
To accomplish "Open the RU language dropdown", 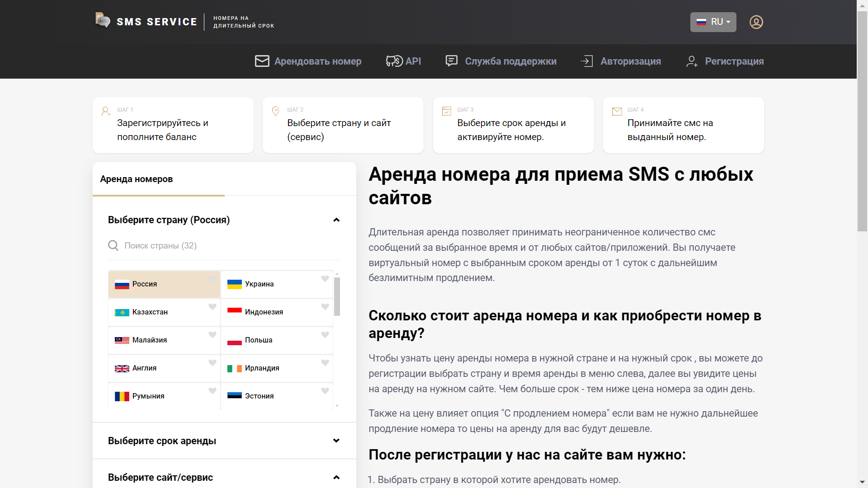I will 713,22.
